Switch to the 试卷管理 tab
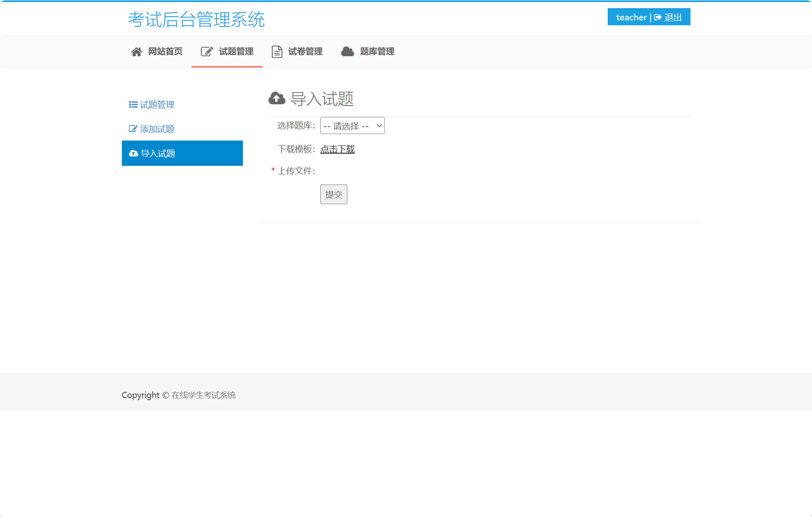Screen dimensions: 812x517 tap(305, 51)
